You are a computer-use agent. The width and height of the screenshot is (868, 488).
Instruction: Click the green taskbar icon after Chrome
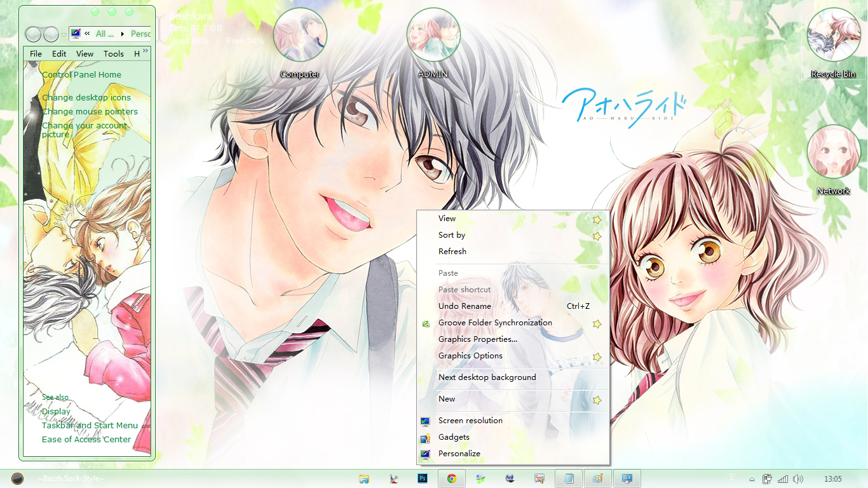(481, 478)
